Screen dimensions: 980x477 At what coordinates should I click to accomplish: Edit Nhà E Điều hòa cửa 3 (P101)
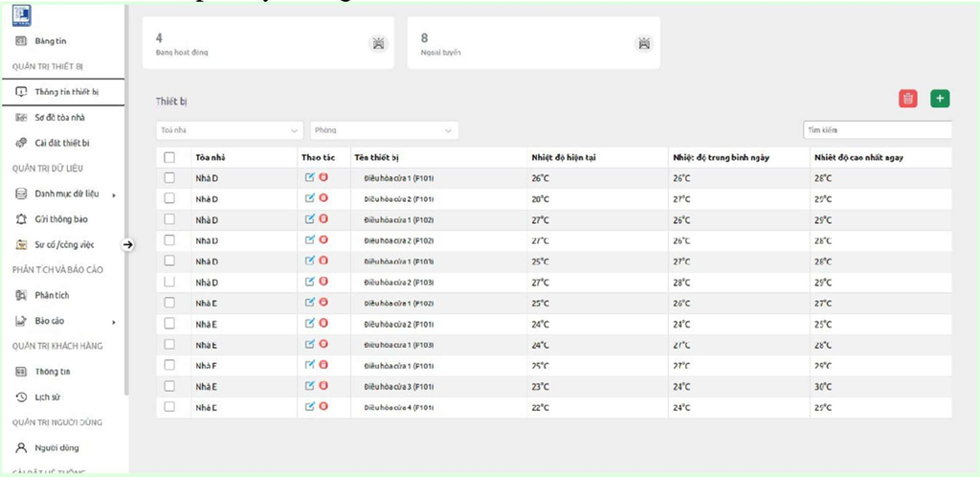click(309, 386)
